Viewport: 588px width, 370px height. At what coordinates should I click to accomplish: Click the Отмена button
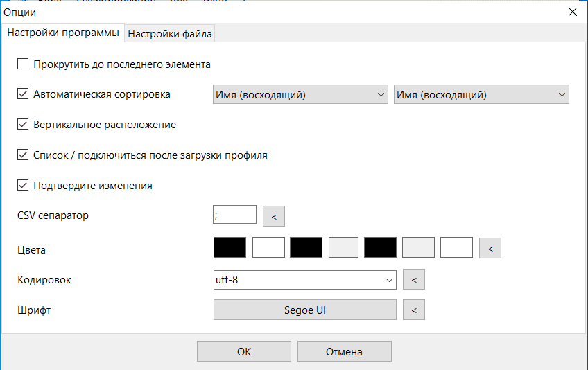344,351
